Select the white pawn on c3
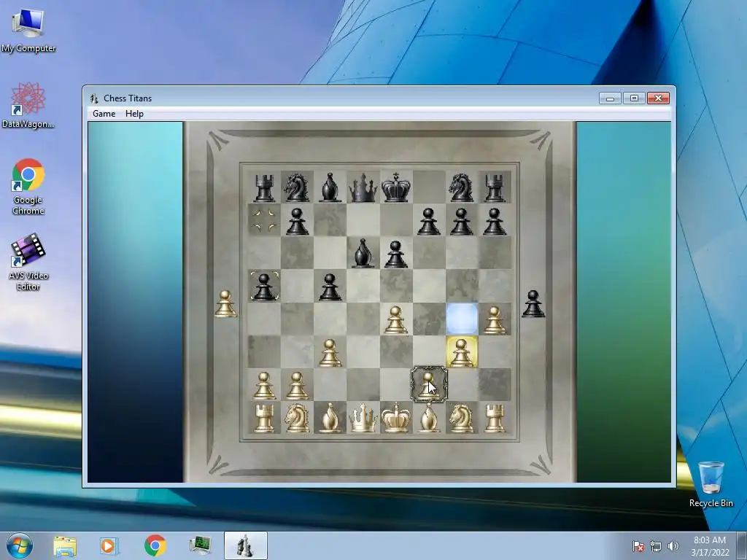The image size is (747, 560). tap(330, 352)
